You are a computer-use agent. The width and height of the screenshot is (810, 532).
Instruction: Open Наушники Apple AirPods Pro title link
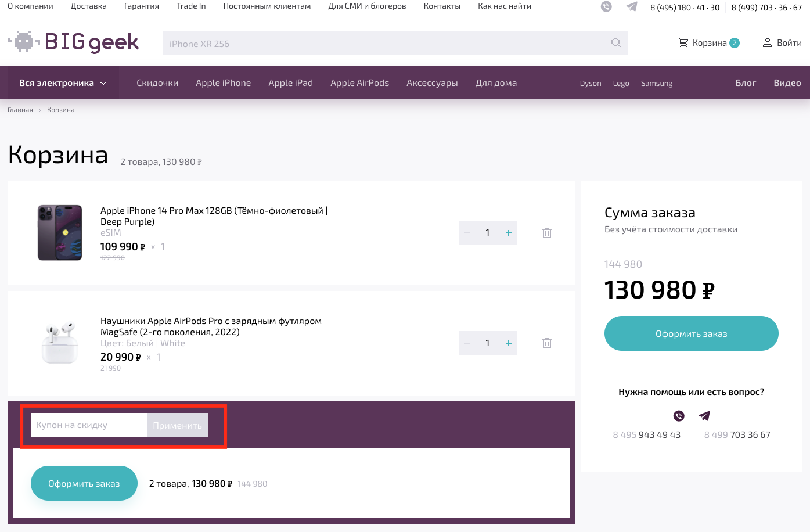[x=211, y=326]
